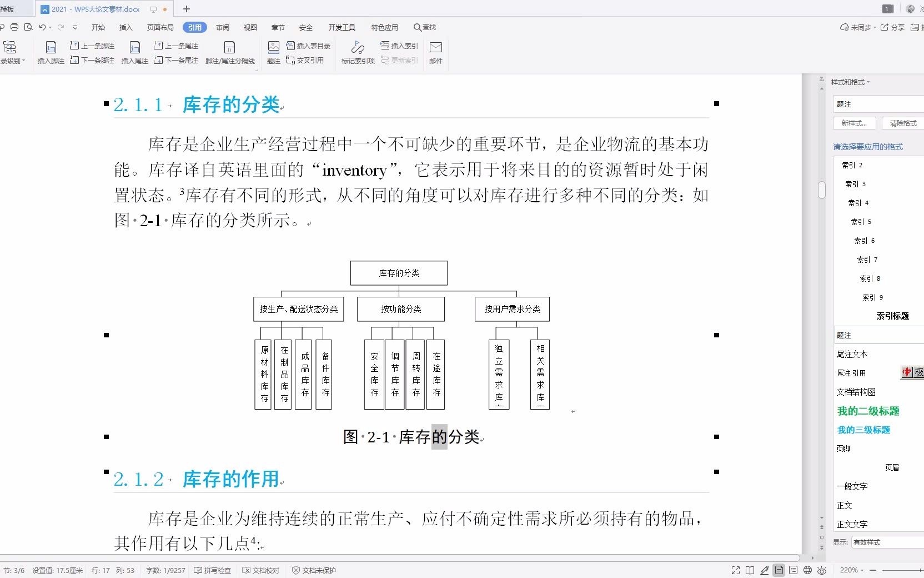
Task: Click Insert Index button
Action: (x=399, y=46)
